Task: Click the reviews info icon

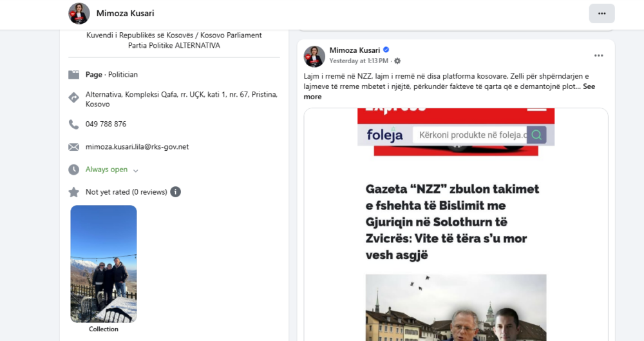Action: [x=175, y=192]
